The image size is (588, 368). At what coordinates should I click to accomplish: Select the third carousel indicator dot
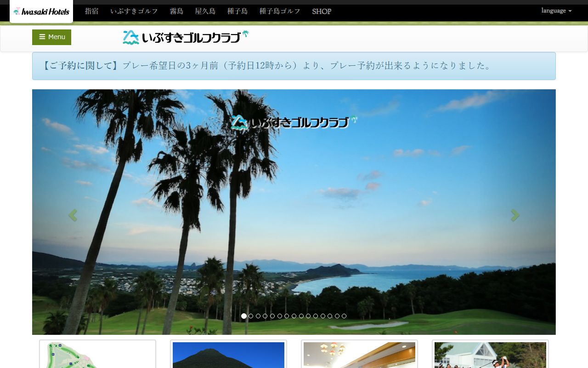coord(258,316)
